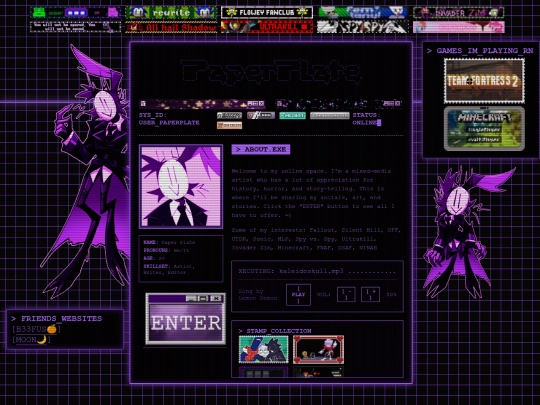
Task: Click the 'kaleidoskull.mp3' track name
Action: [311, 271]
